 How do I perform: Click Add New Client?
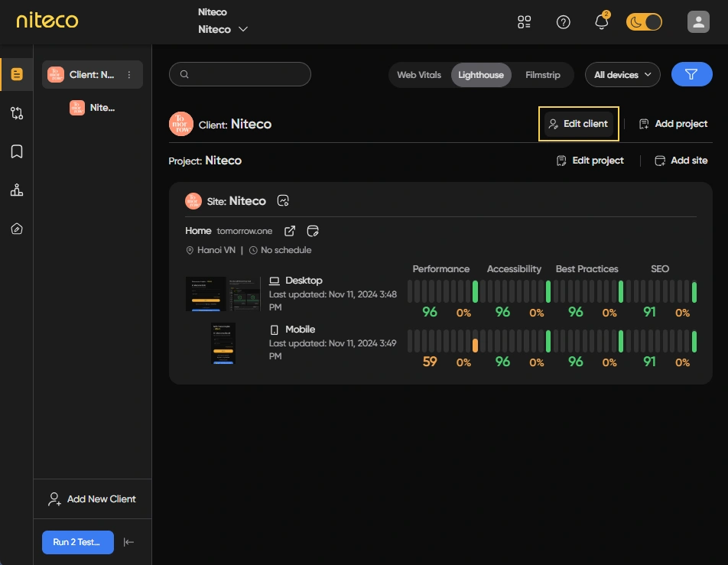(x=92, y=499)
